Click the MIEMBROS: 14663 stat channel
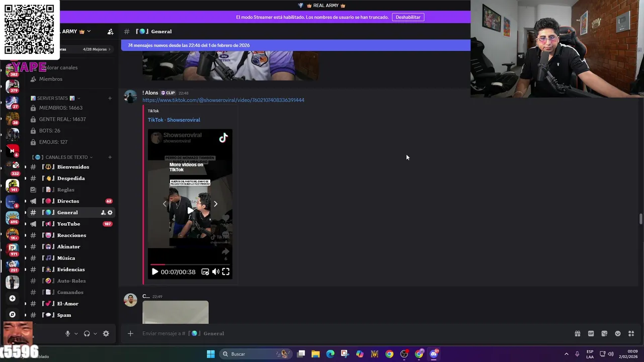The width and height of the screenshot is (644, 362). (x=71, y=108)
